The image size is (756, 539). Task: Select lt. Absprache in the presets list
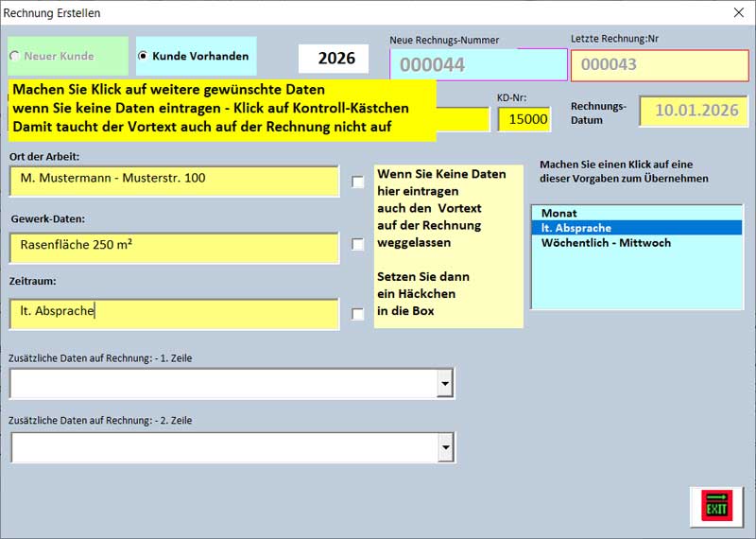(576, 228)
